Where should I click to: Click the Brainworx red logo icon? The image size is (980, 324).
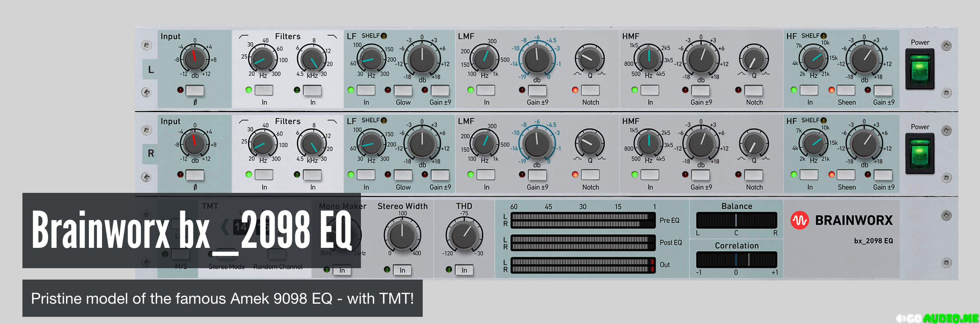(799, 220)
